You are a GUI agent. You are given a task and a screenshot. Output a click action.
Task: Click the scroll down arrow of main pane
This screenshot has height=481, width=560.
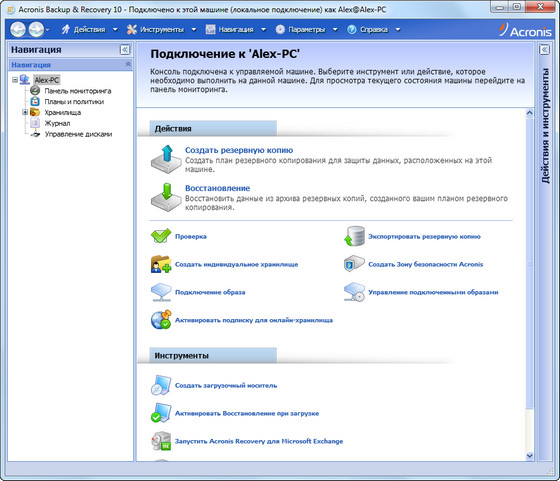(530, 456)
